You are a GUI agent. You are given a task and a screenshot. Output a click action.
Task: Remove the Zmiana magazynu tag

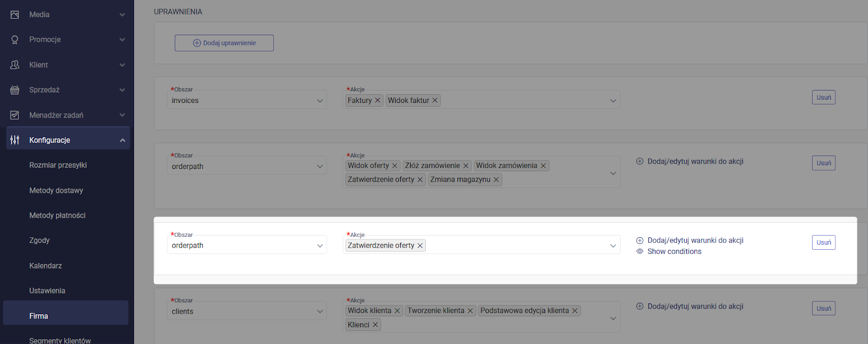point(496,180)
